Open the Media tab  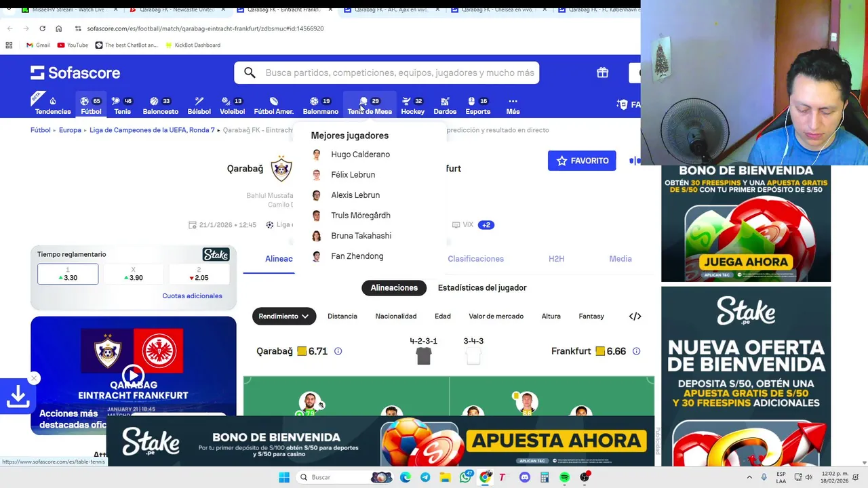click(x=620, y=259)
